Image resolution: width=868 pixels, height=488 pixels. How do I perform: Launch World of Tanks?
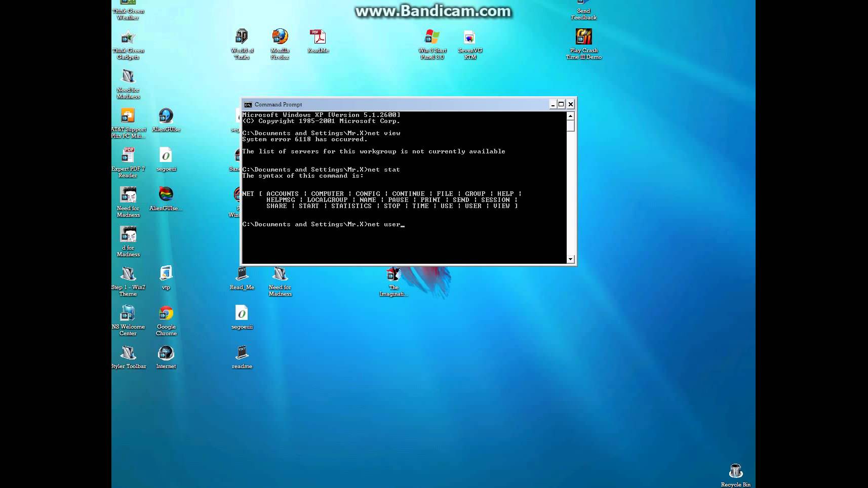(242, 36)
